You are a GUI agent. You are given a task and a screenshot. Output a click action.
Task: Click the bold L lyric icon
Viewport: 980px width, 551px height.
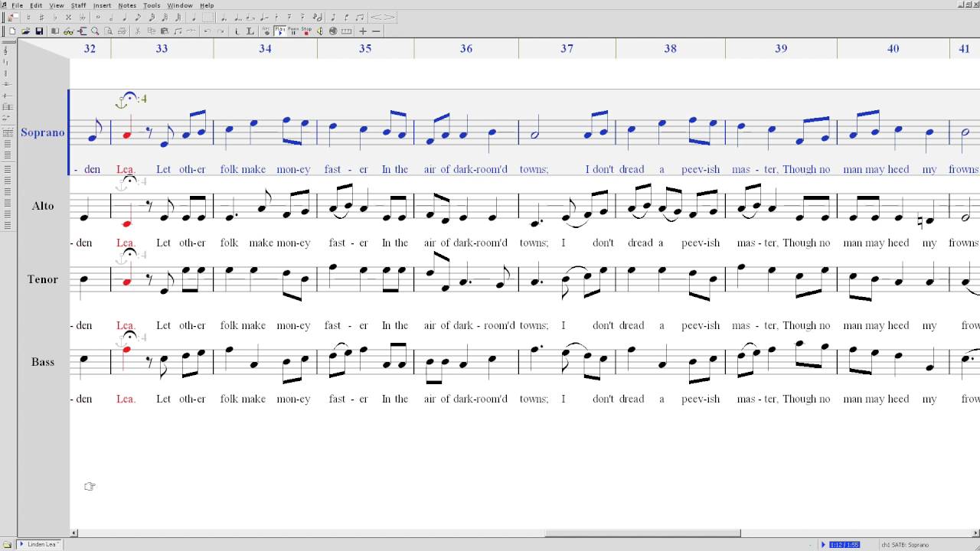(x=250, y=31)
